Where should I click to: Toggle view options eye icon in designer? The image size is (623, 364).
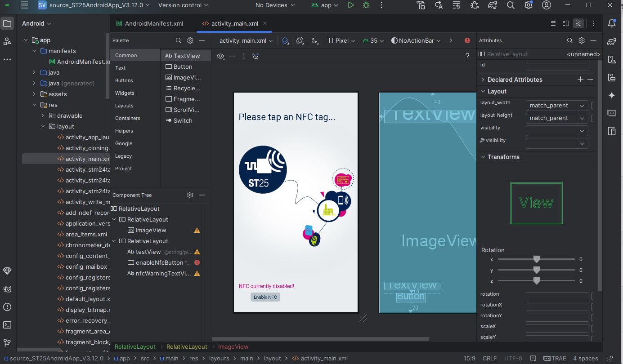[x=220, y=56]
